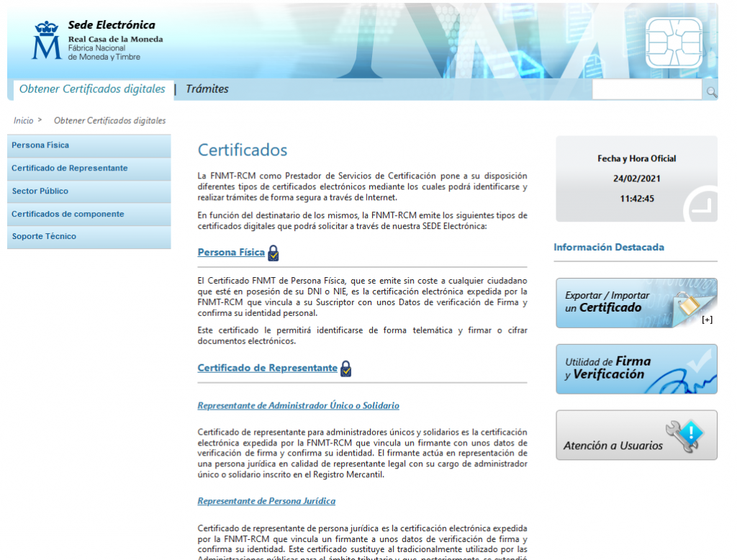Go to Soporte Técnico in the sidebar

[89, 237]
